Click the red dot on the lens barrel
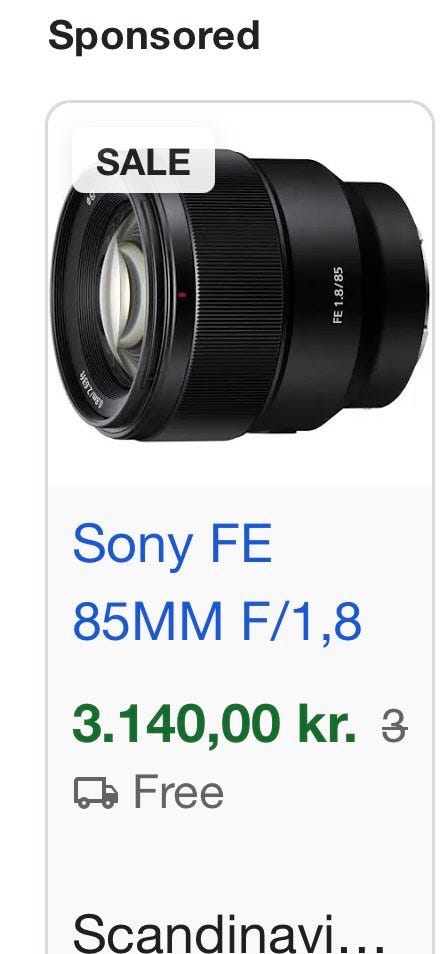Image resolution: width=441 pixels, height=954 pixels. [182, 295]
